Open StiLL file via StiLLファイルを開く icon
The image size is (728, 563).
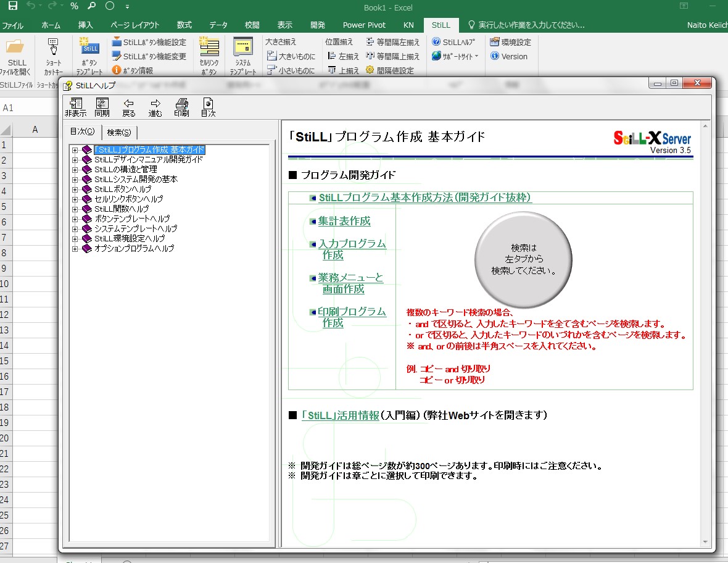(x=16, y=57)
